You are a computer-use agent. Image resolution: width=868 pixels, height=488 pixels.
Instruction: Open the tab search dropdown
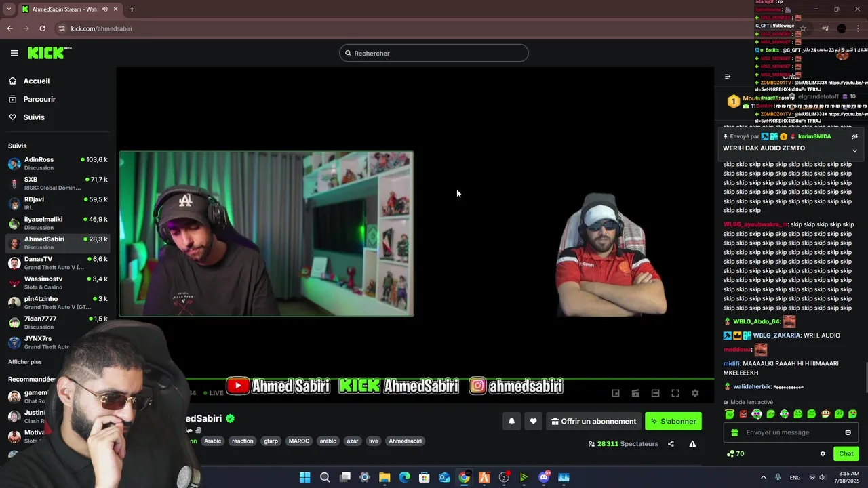click(7, 9)
